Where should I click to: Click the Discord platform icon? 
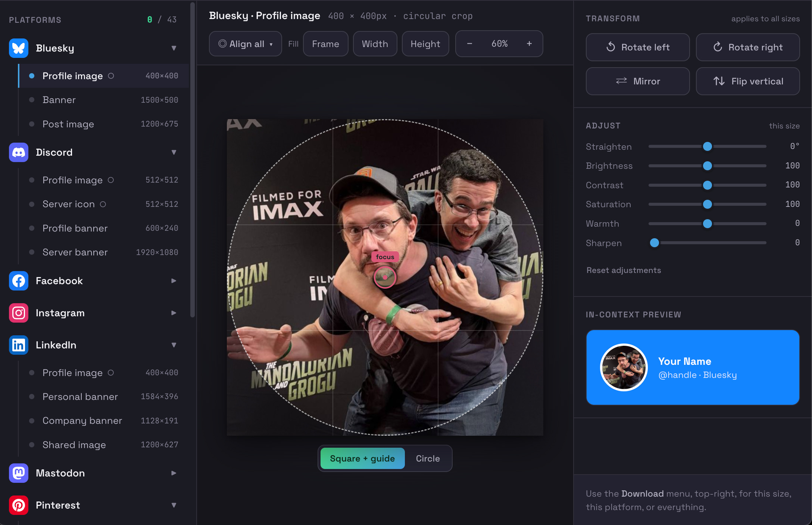(19, 152)
